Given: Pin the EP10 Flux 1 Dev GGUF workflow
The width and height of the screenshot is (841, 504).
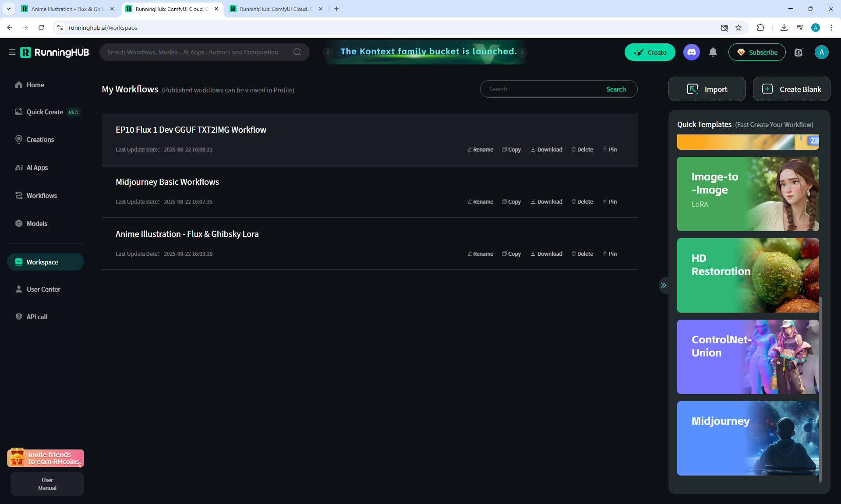Looking at the screenshot, I should pos(609,149).
